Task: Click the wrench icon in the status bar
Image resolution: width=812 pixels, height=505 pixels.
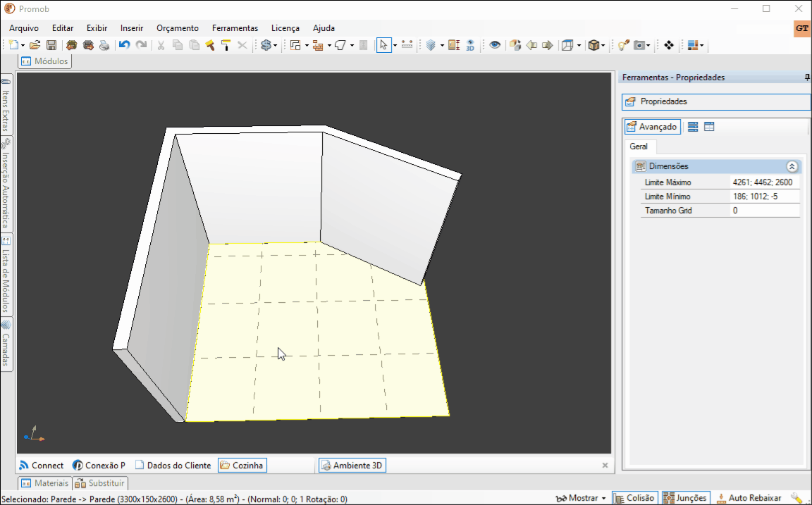Action: pos(796,498)
